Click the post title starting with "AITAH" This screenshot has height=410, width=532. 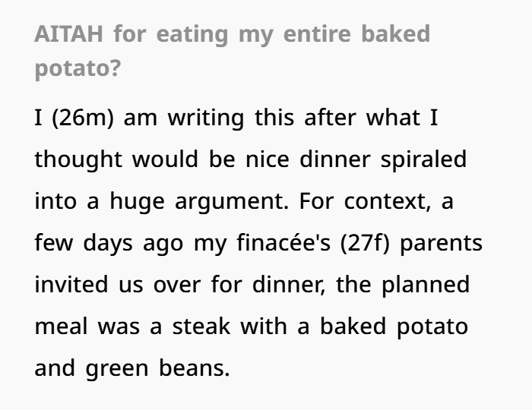(x=232, y=35)
